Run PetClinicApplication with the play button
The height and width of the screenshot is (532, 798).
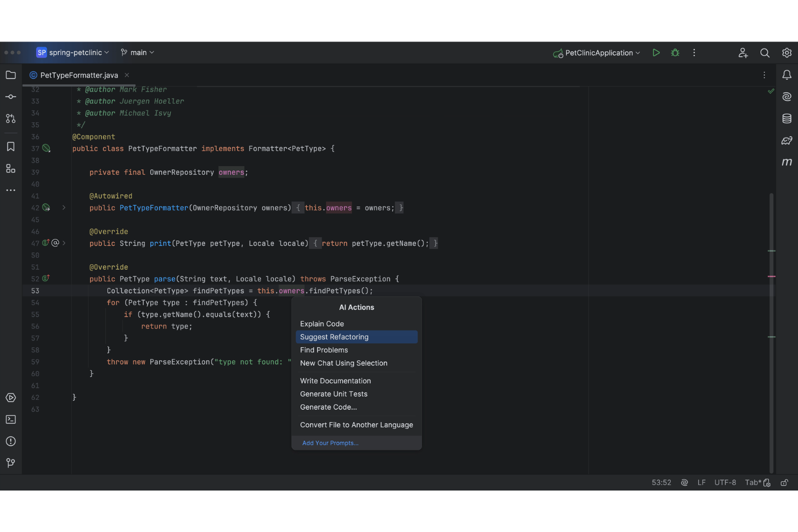(x=656, y=53)
